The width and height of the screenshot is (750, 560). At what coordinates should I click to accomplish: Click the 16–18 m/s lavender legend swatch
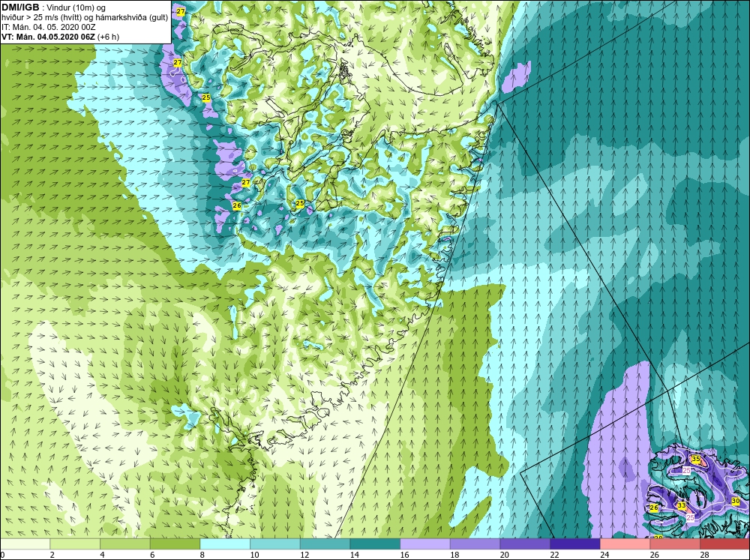425,544
